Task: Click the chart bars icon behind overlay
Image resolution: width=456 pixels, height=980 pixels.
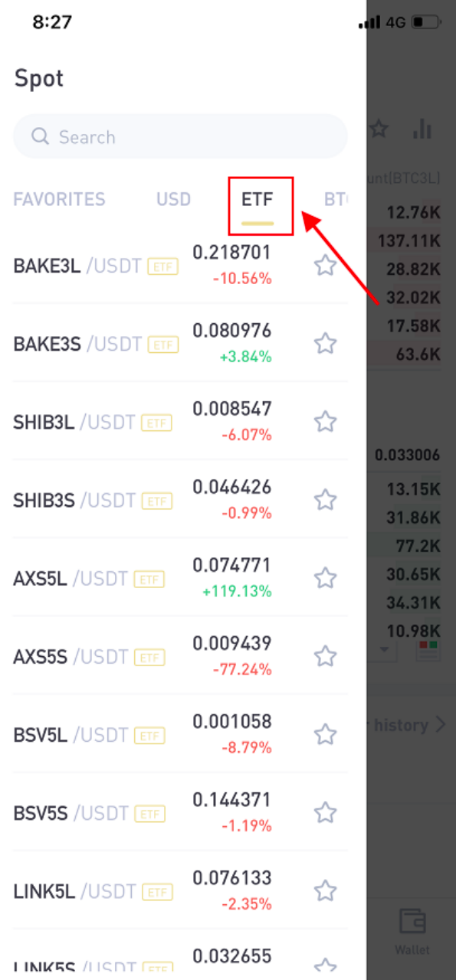Action: pos(422,129)
